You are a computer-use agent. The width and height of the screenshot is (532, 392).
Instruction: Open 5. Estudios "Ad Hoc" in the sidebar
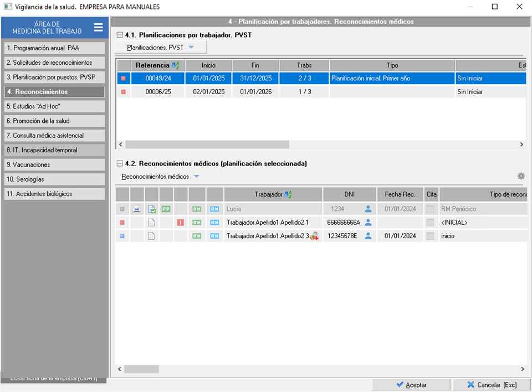(x=53, y=106)
